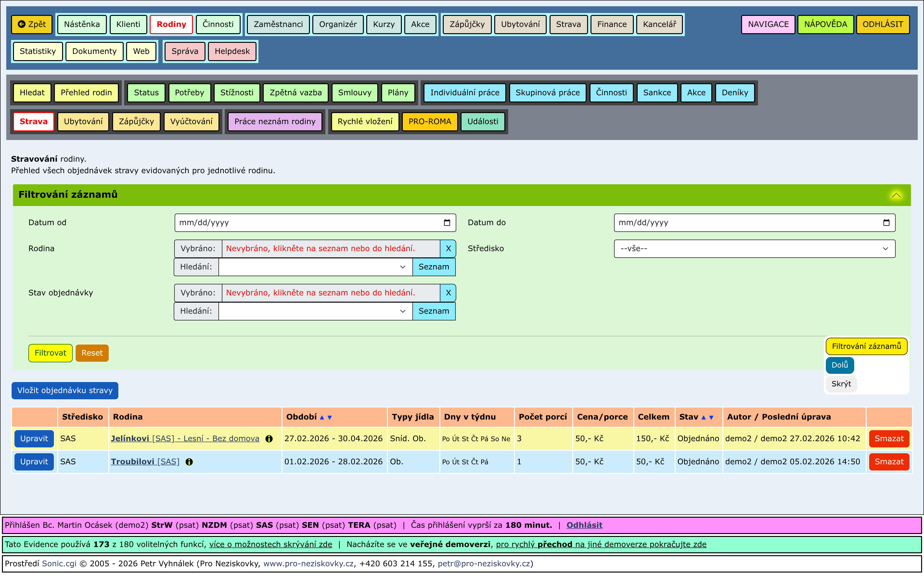Switch to the Klienti main menu
The height and width of the screenshot is (586, 924).
(128, 25)
